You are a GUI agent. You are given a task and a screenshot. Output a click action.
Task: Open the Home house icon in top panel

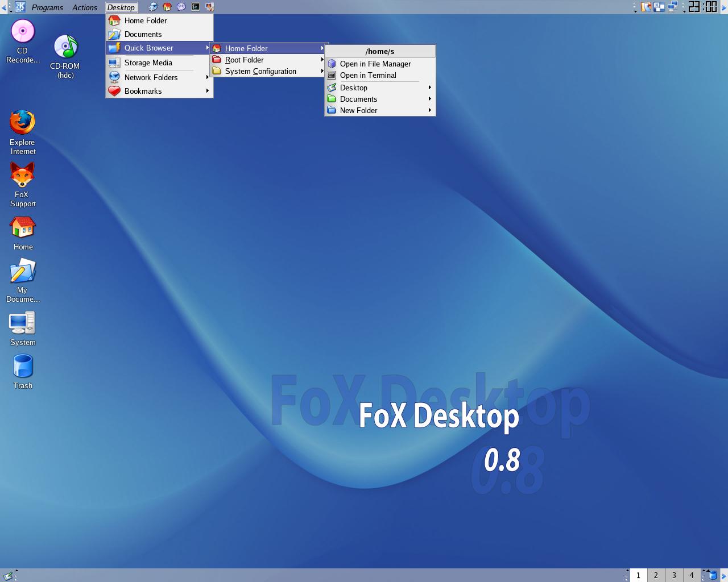pos(167,7)
